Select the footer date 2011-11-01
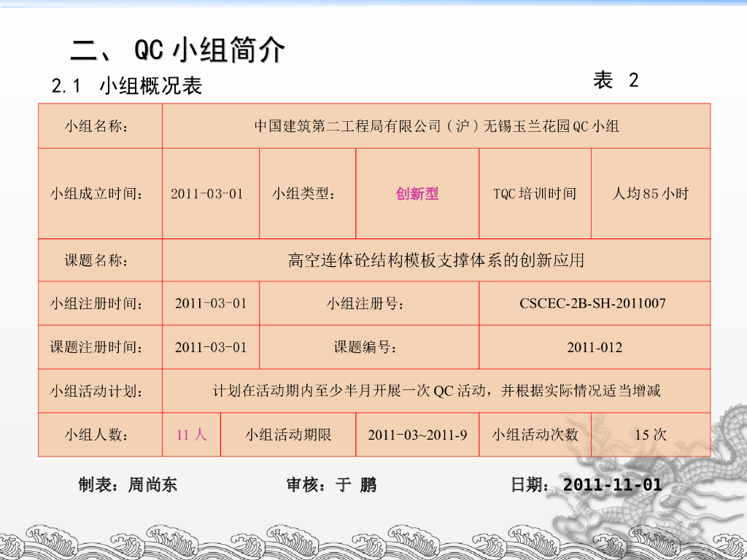The width and height of the screenshot is (747, 560). pos(612,485)
